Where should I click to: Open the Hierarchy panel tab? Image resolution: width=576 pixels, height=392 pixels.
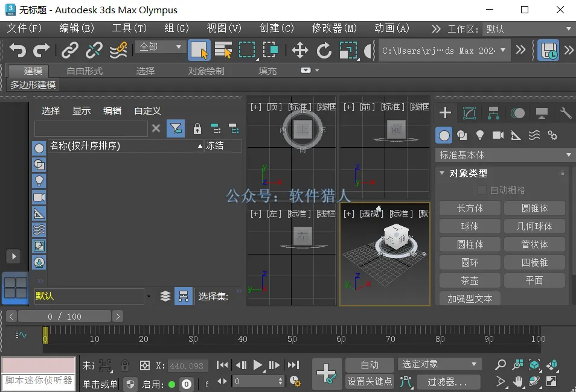tap(493, 113)
